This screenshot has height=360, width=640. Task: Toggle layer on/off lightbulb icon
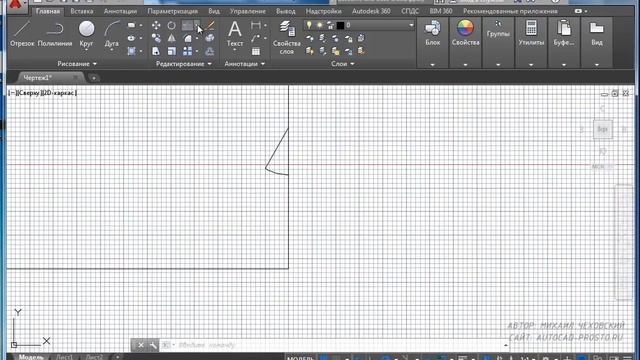tap(309, 25)
